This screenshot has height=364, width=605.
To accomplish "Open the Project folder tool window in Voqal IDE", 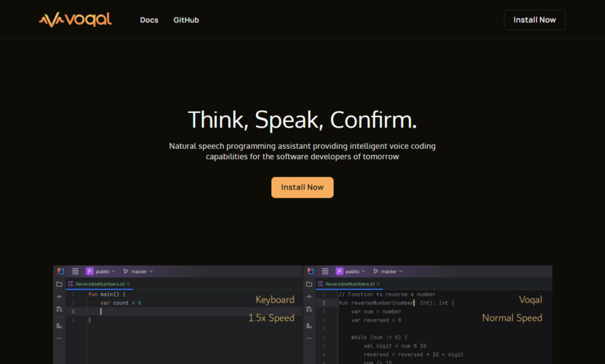I will coord(309,284).
